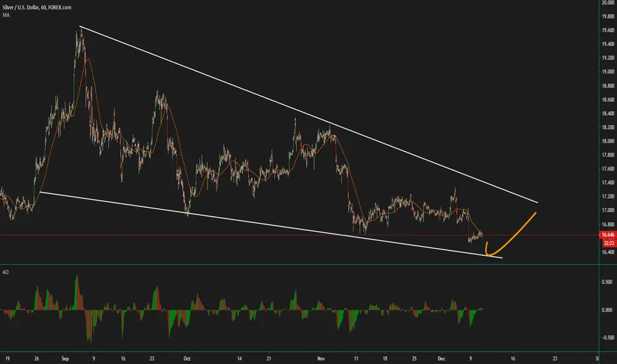Click the 18.200 price axis label

point(608,127)
